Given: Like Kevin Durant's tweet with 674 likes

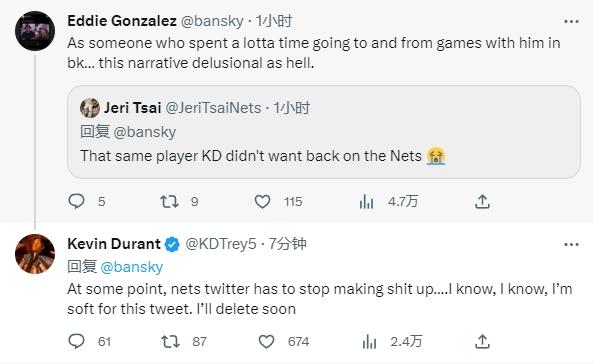Looking at the screenshot, I should [266, 341].
